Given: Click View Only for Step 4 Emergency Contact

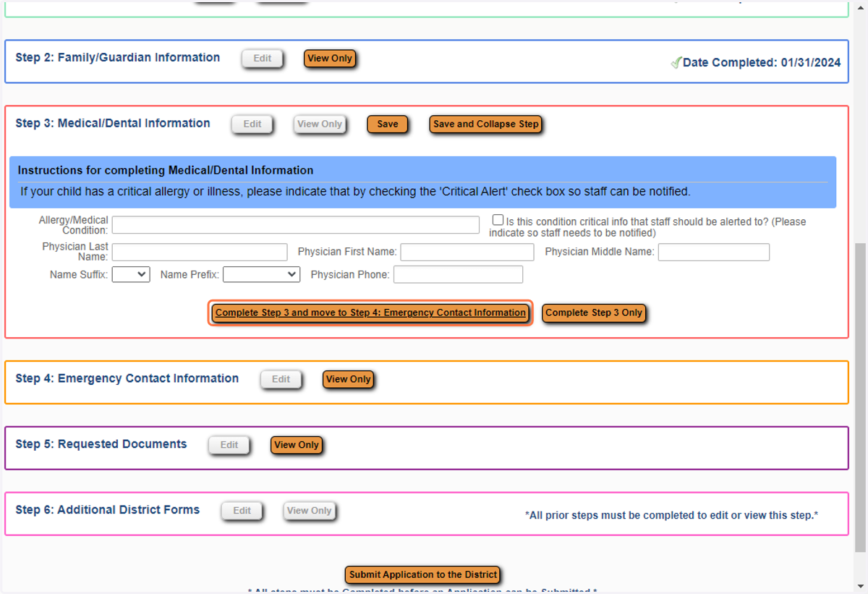Looking at the screenshot, I should click(348, 379).
